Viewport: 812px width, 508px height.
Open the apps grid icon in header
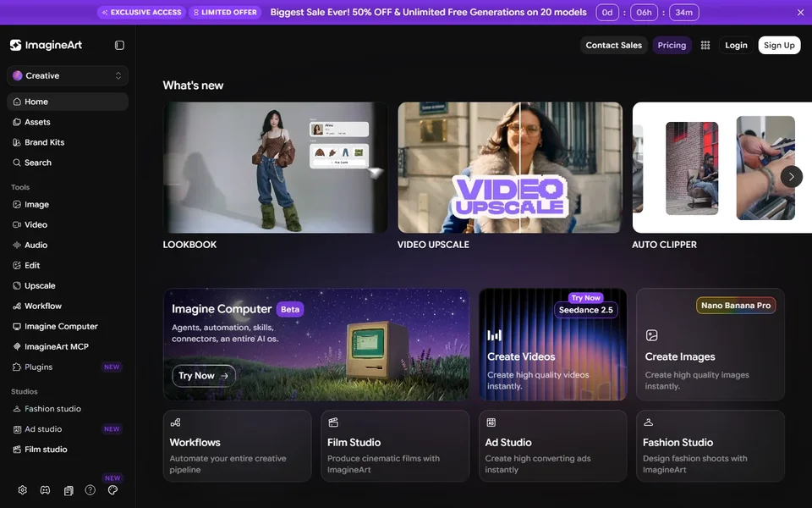click(x=705, y=45)
